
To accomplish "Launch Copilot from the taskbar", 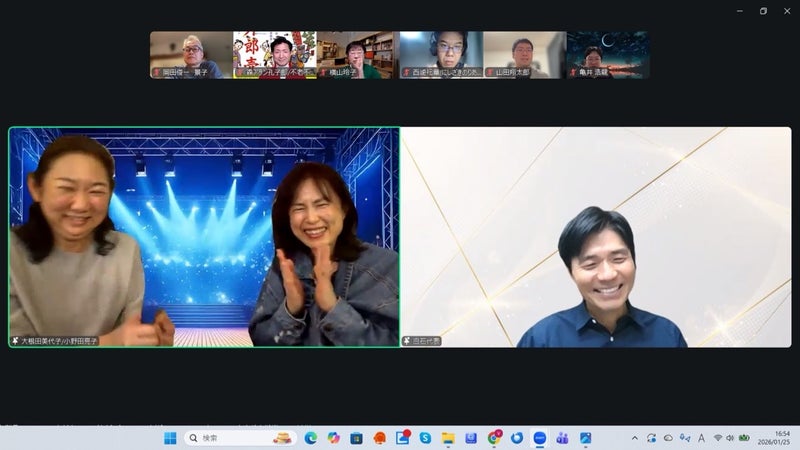I will coord(333,438).
